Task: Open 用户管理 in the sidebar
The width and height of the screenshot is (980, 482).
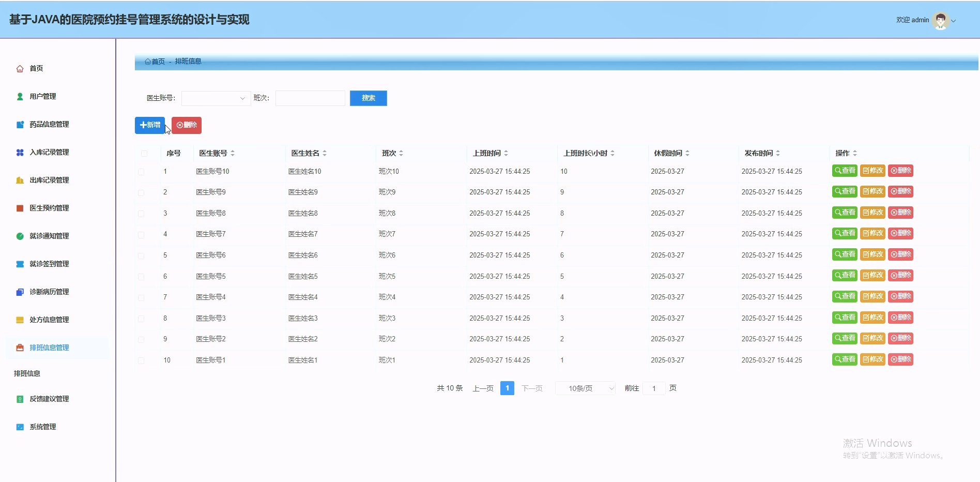Action: (x=43, y=96)
